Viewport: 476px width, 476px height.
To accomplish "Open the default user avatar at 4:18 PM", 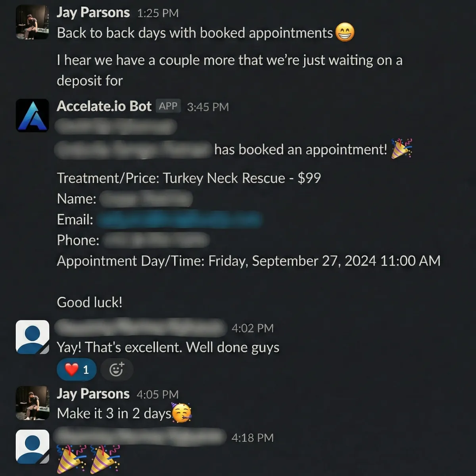I will tap(33, 447).
